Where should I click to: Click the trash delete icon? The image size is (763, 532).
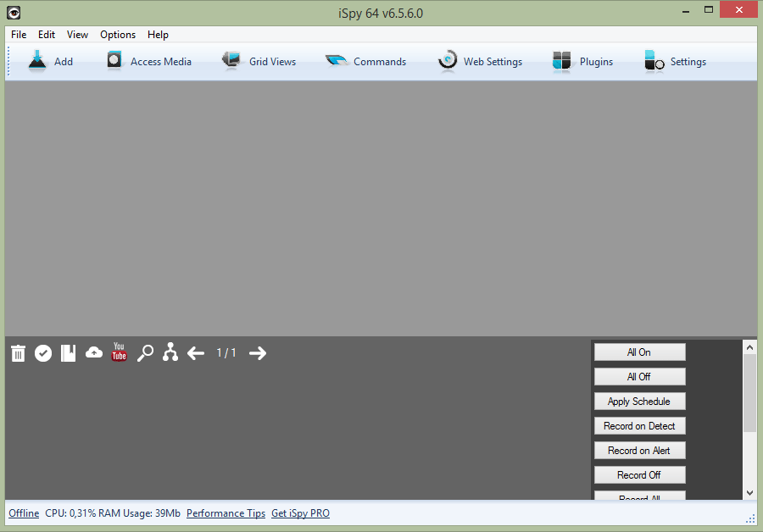pos(18,353)
